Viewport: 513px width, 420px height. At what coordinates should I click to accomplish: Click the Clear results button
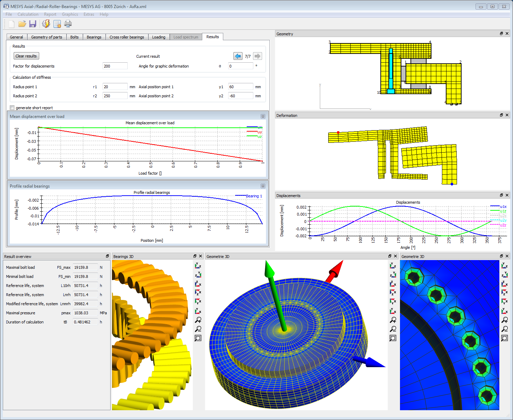click(x=26, y=56)
